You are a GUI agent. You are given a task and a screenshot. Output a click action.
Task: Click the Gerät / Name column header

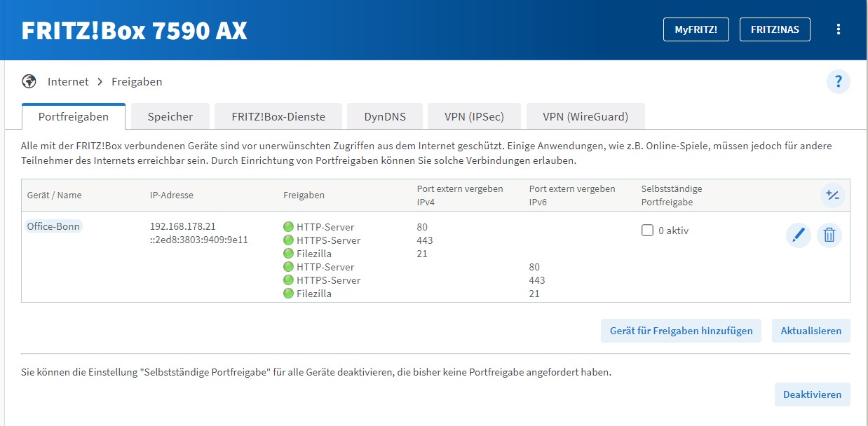click(x=55, y=195)
